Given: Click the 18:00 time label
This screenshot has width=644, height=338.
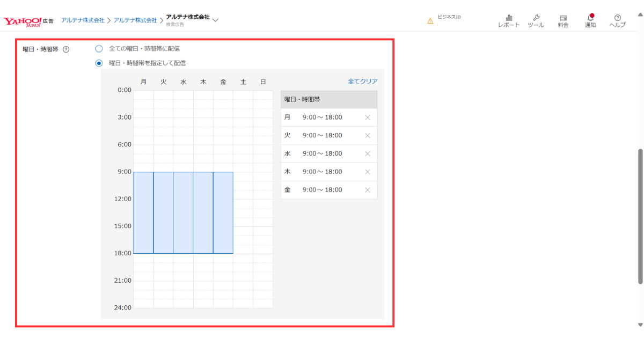Looking at the screenshot, I should point(122,253).
